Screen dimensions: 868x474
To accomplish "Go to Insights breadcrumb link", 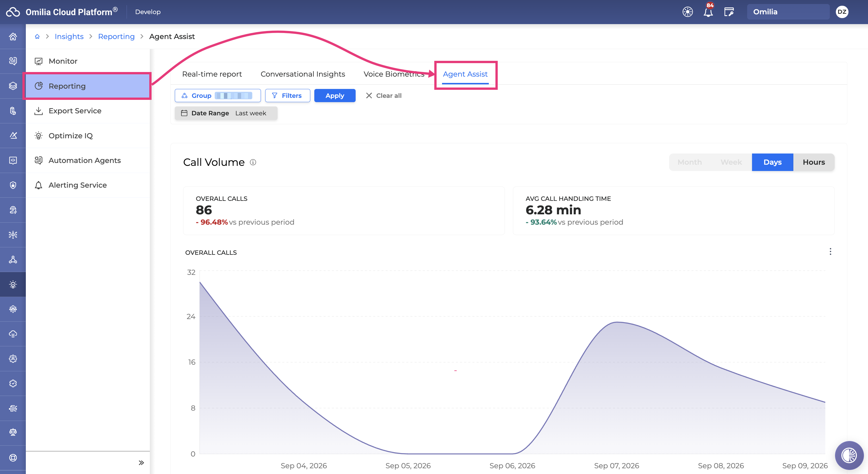I will [69, 36].
